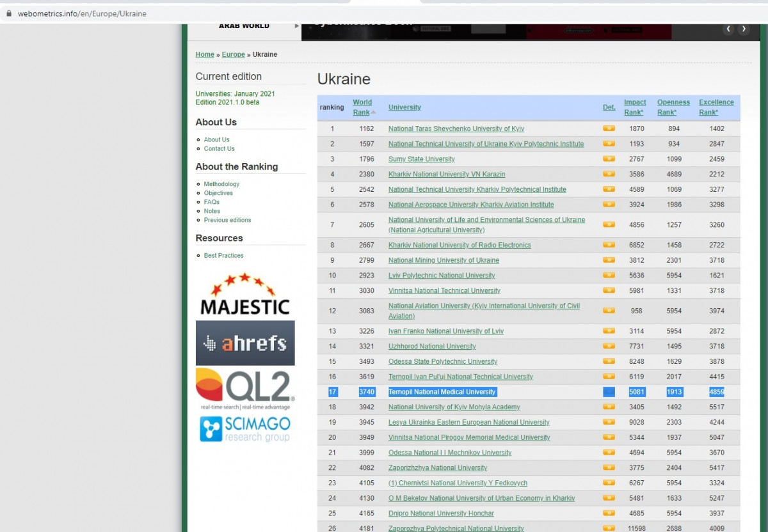Click details icon for Sumy State University
This screenshot has width=768, height=532.
coord(609,159)
